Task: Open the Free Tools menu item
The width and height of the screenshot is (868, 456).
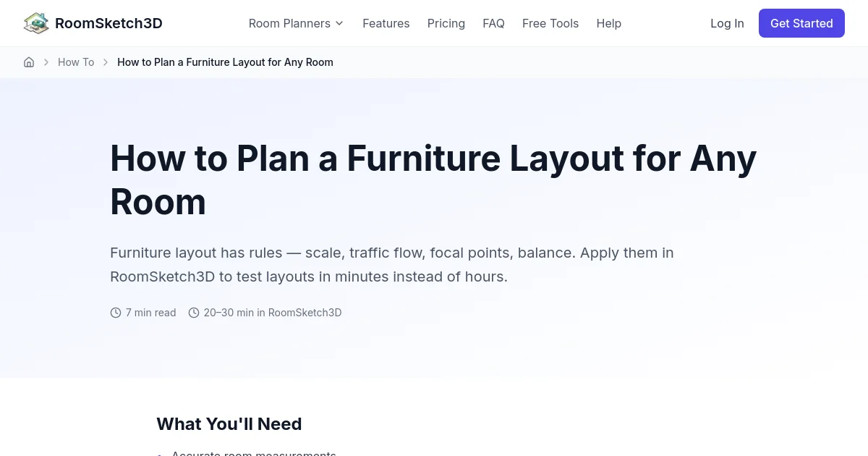Action: click(x=550, y=23)
